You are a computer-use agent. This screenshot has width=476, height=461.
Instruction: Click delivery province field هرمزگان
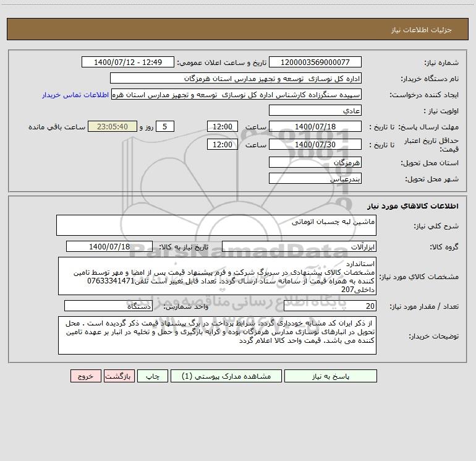pos(315,162)
